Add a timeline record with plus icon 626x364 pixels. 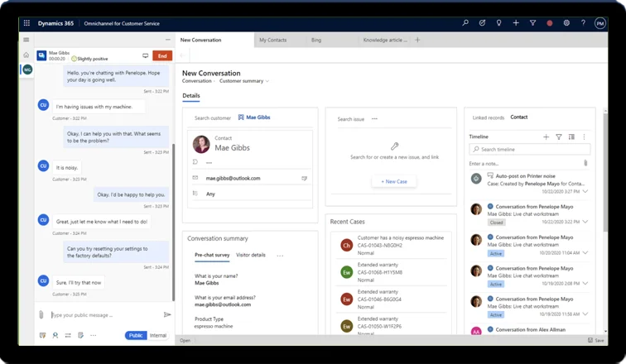point(546,136)
